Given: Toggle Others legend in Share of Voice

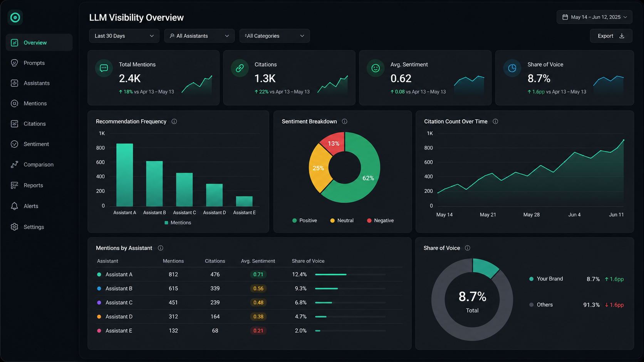Looking at the screenshot, I should coord(541,305).
